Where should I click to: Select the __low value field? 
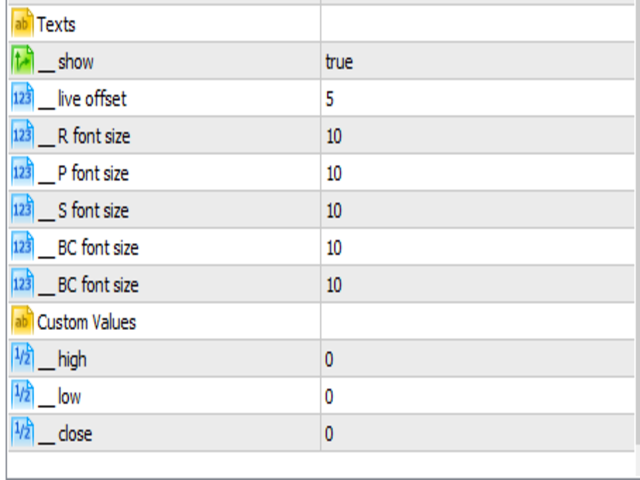point(478,396)
